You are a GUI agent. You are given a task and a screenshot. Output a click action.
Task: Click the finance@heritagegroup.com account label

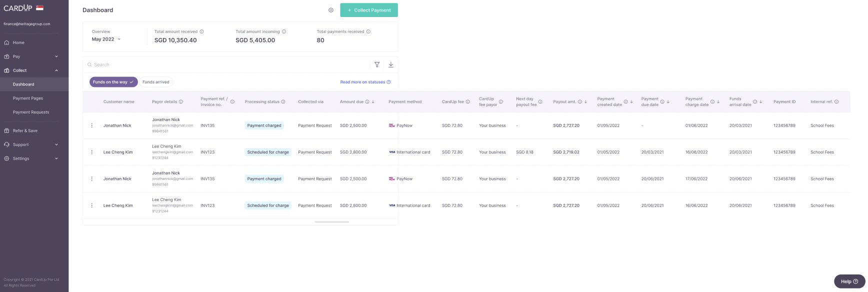pos(27,23)
